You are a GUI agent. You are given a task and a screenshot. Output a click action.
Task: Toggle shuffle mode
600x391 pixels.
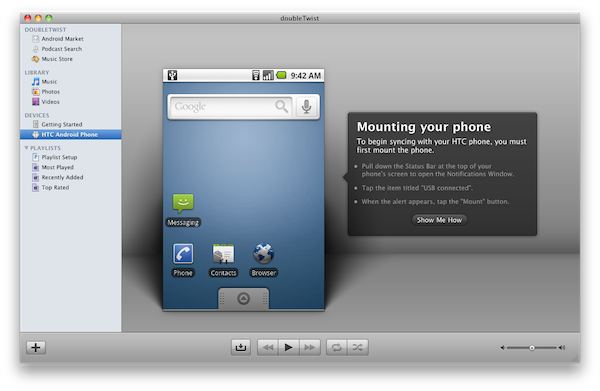point(358,347)
